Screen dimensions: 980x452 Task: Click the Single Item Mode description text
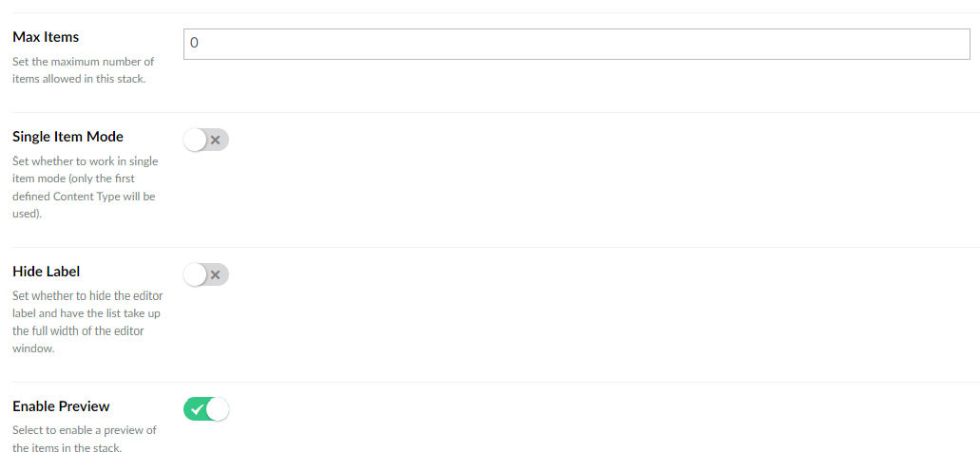pyautogui.click(x=85, y=188)
